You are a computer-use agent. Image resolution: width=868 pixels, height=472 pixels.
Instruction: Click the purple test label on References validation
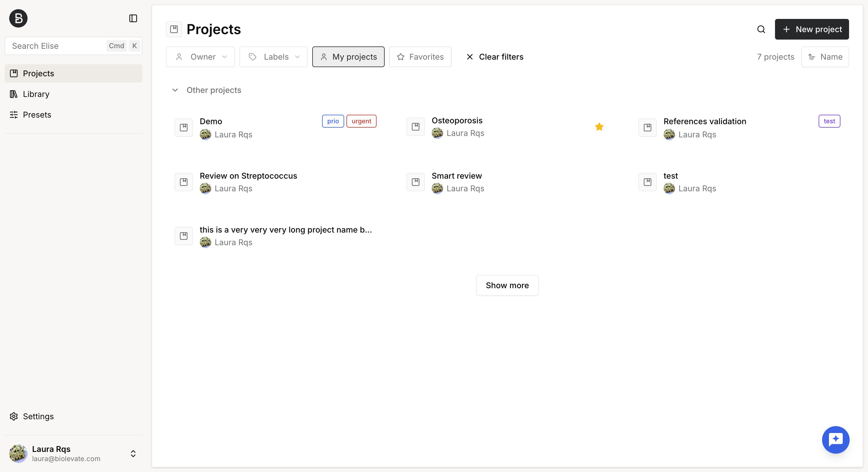tap(829, 121)
